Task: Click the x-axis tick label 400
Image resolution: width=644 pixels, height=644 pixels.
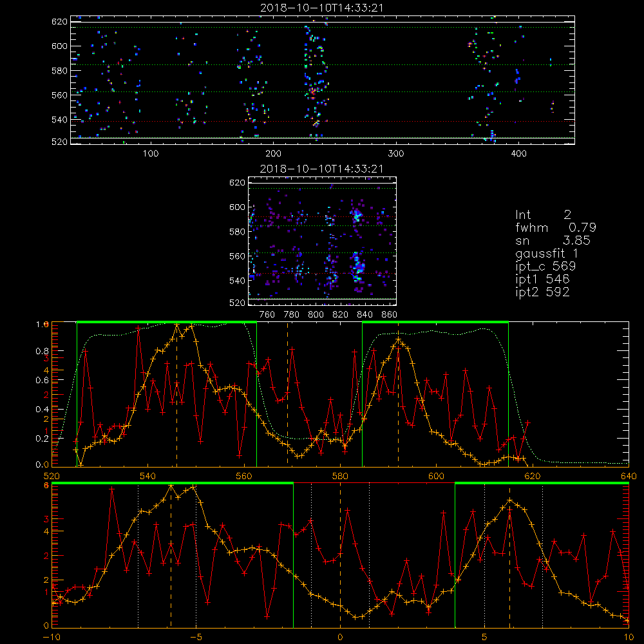Action: point(518,154)
